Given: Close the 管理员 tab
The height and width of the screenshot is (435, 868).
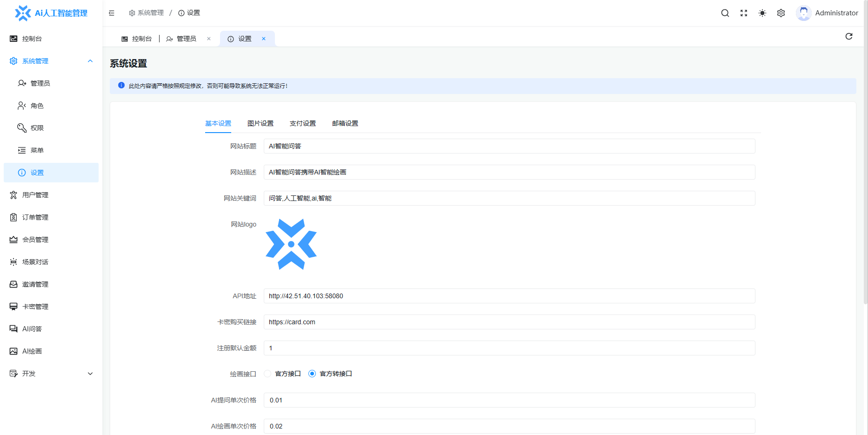Looking at the screenshot, I should point(209,39).
